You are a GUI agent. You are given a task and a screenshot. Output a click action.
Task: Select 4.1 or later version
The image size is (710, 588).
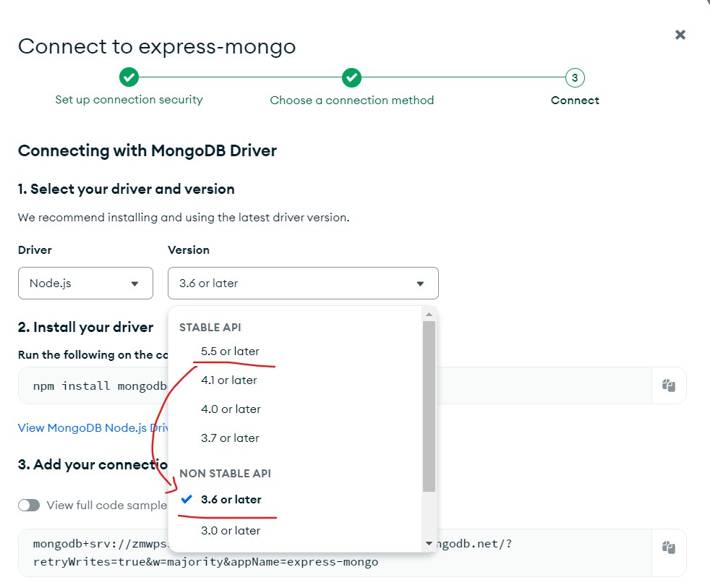(x=228, y=380)
